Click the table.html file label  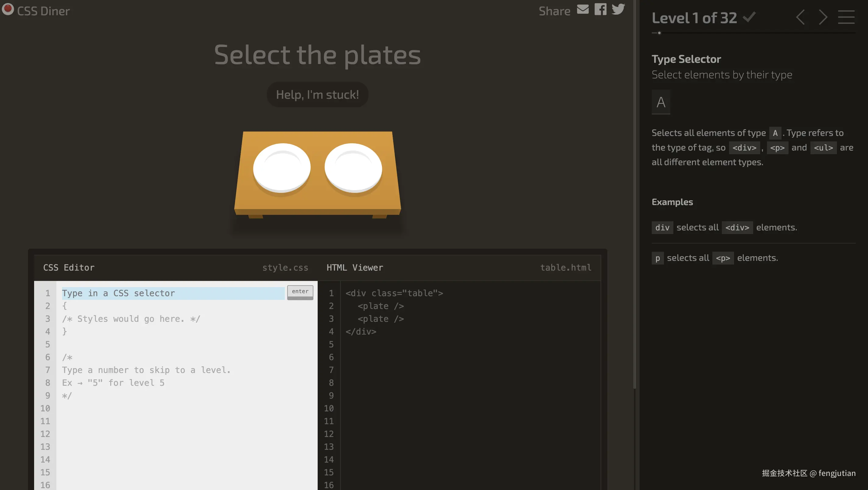pos(565,268)
